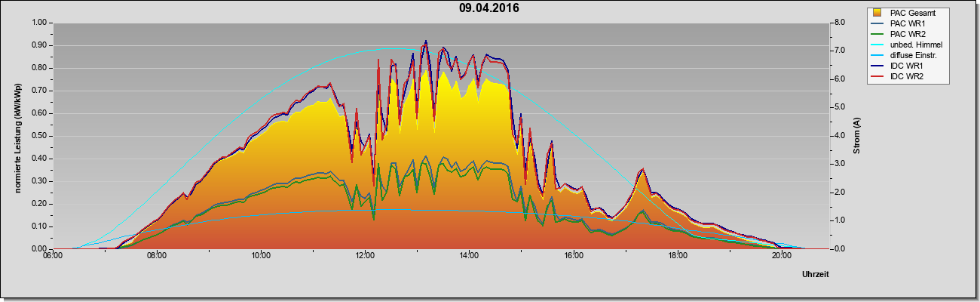Click the 08:00 tick on time axis
This screenshot has height=302, width=980.
click(156, 255)
